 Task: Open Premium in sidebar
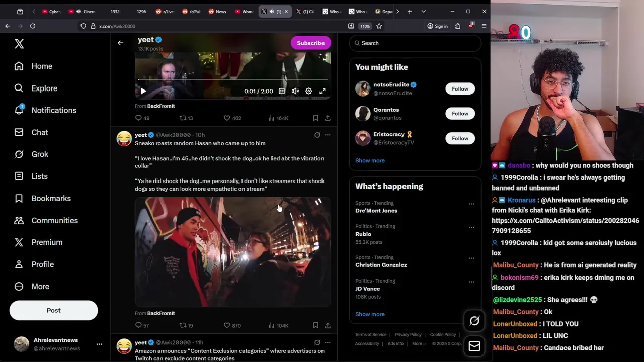[39, 242]
